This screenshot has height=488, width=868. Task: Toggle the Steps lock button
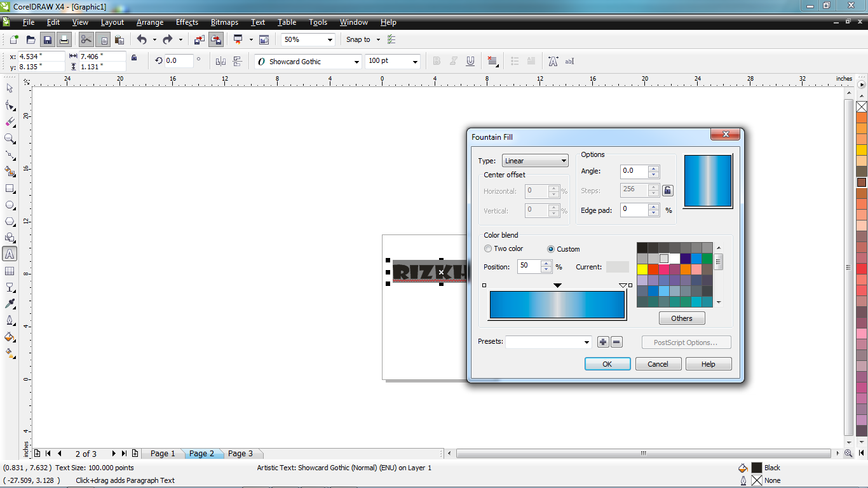point(668,190)
